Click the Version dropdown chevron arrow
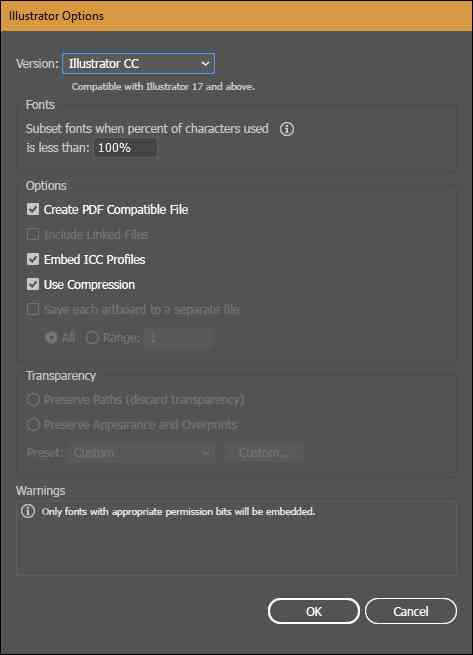473x655 pixels. 205,63
